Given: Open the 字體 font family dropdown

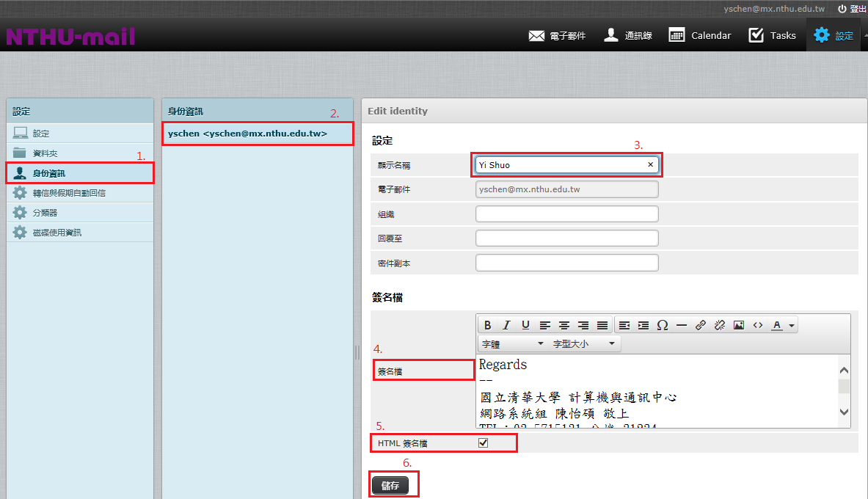Looking at the screenshot, I should [x=512, y=343].
